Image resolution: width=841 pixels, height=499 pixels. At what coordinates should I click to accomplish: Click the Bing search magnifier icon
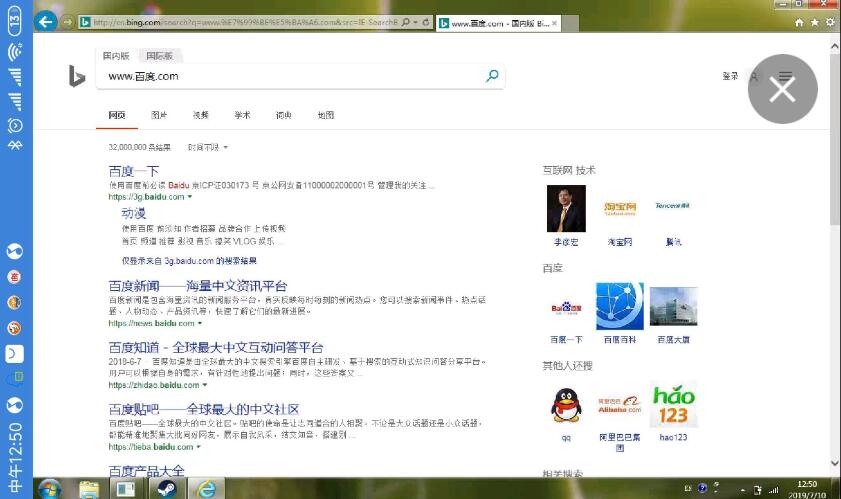point(492,76)
